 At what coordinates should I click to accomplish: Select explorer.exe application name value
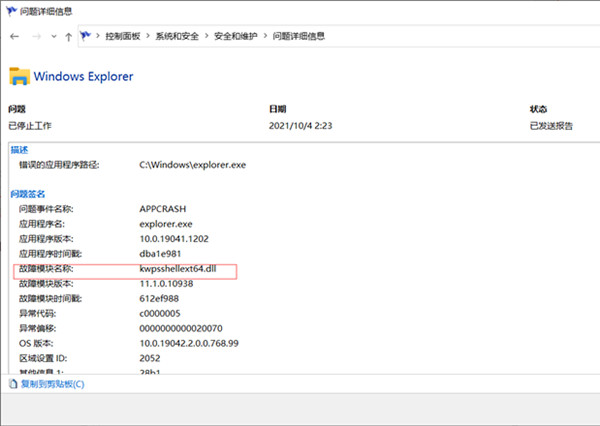click(166, 224)
